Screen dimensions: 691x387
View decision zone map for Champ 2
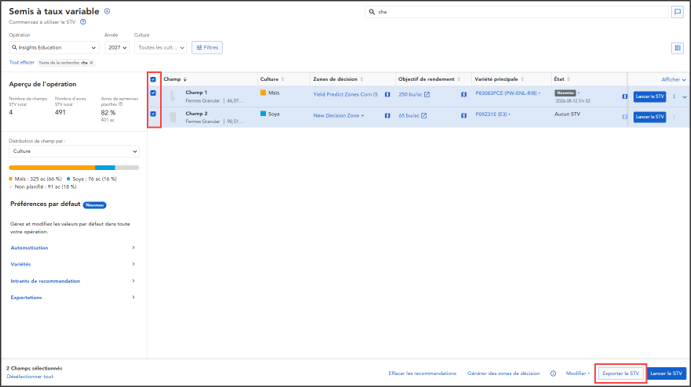387,116
